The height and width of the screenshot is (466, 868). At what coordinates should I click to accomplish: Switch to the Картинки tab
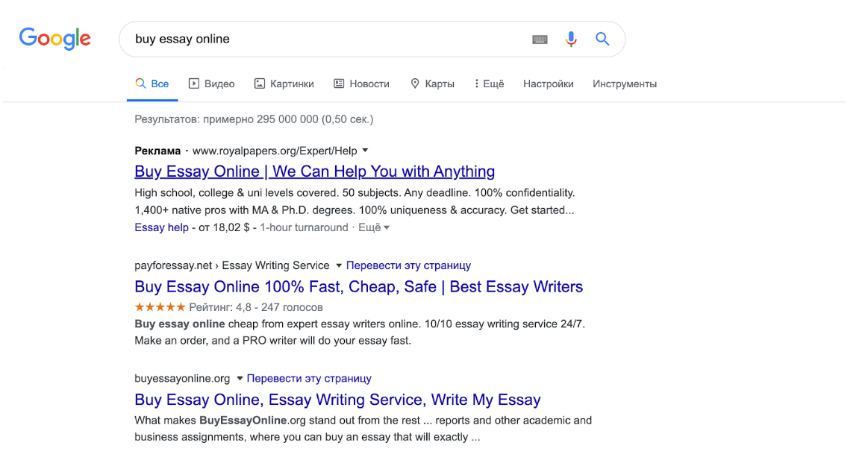[x=284, y=84]
